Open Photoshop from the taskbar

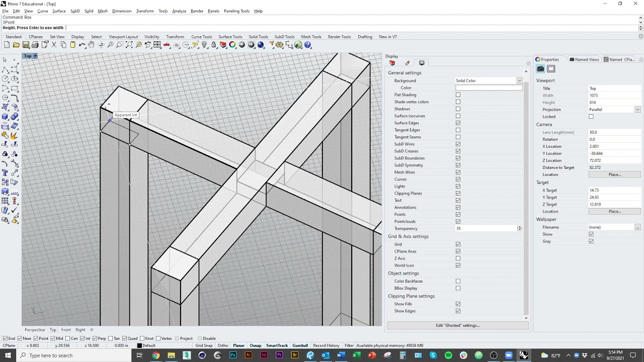[233, 355]
